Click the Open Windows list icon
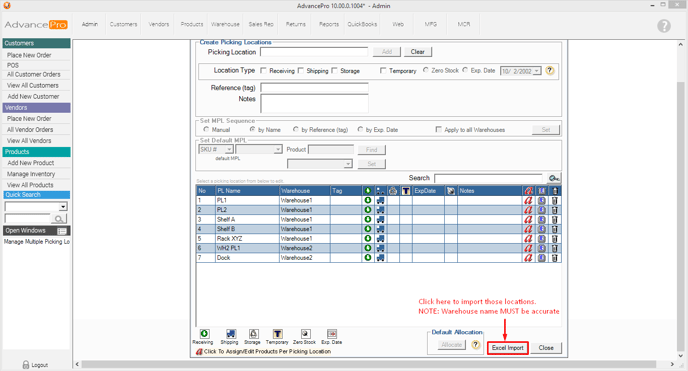688x371 pixels. (x=62, y=231)
